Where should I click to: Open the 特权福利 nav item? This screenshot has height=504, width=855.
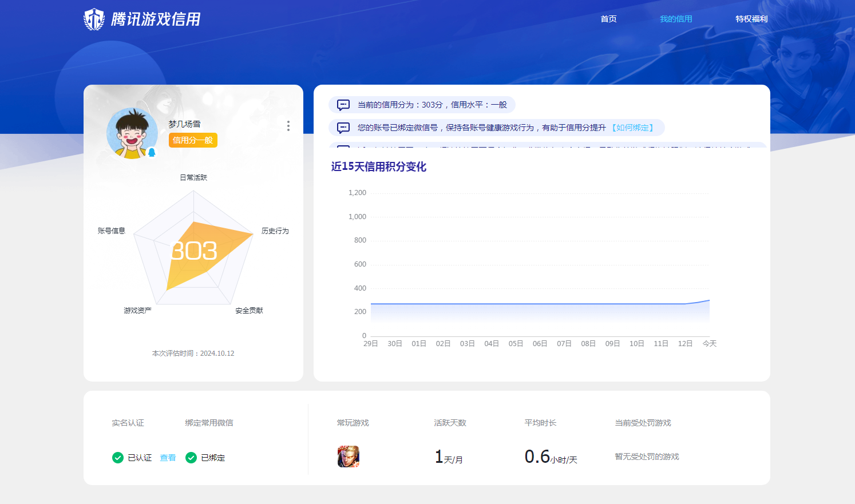pos(751,19)
